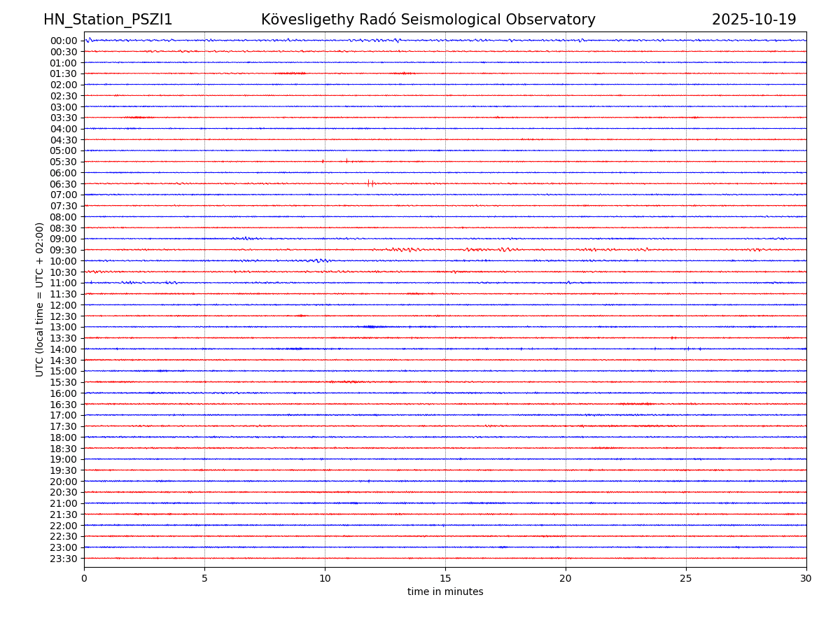840x630 pixels.
Task: Select the 'time in minutes' axis label
Action: [x=445, y=592]
